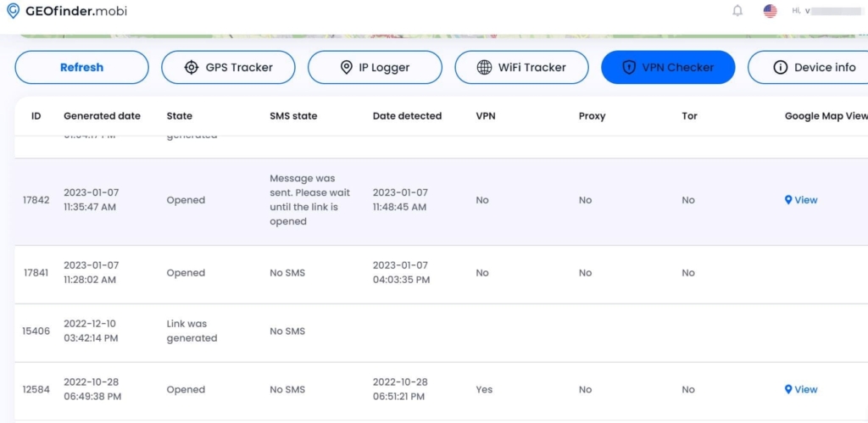The height and width of the screenshot is (423, 868).
Task: Click the Device info circle icon
Action: [x=780, y=68]
